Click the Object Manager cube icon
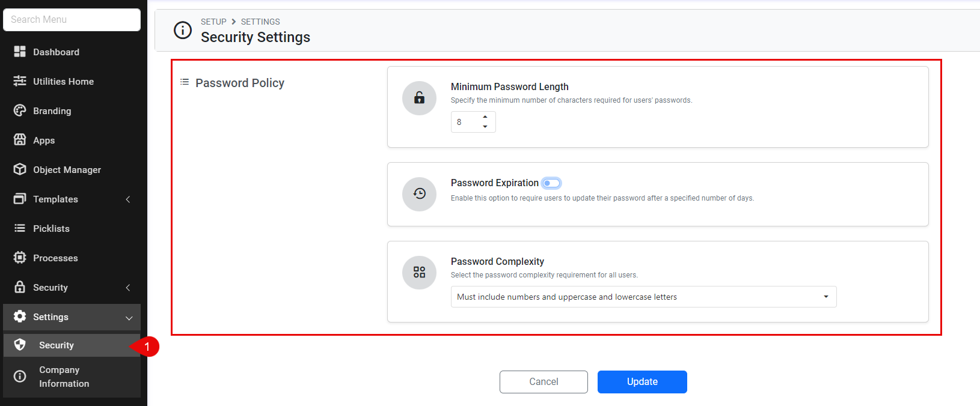The image size is (980, 406). [x=20, y=169]
